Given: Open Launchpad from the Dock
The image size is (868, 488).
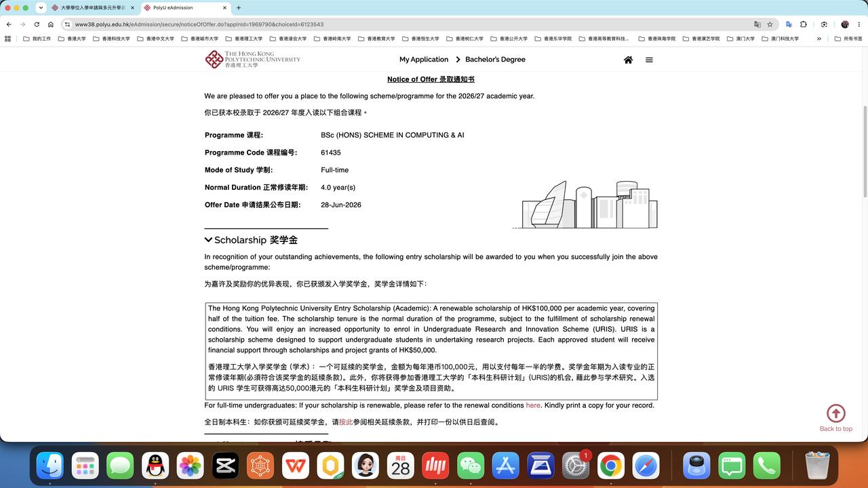Looking at the screenshot, I should tap(85, 466).
